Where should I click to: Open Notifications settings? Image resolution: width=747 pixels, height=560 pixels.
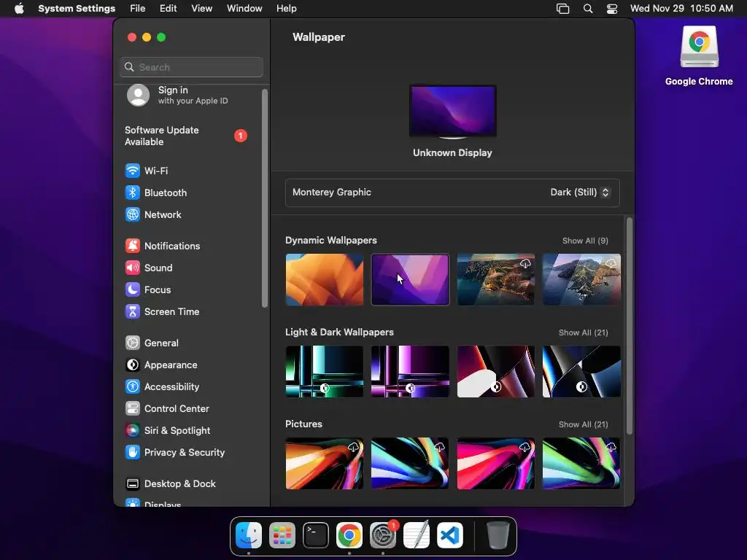163,246
